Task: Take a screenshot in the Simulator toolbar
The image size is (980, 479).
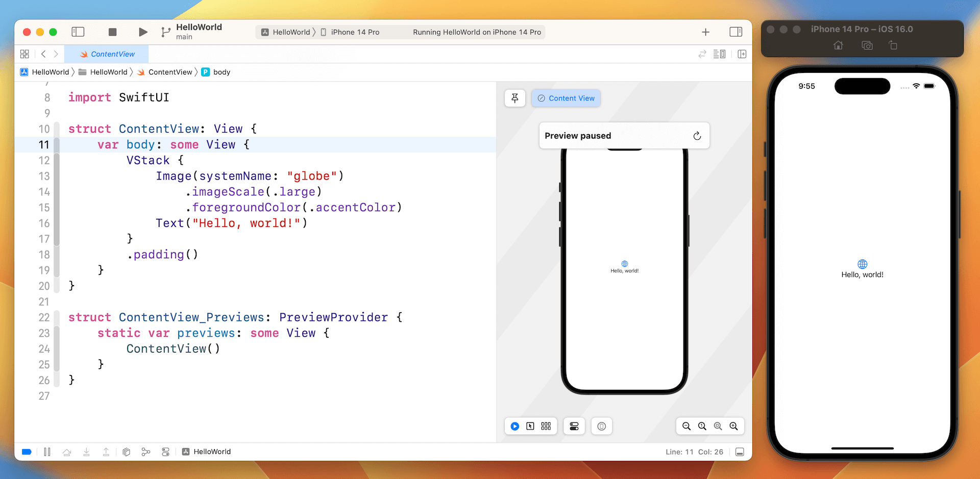Action: click(x=866, y=45)
